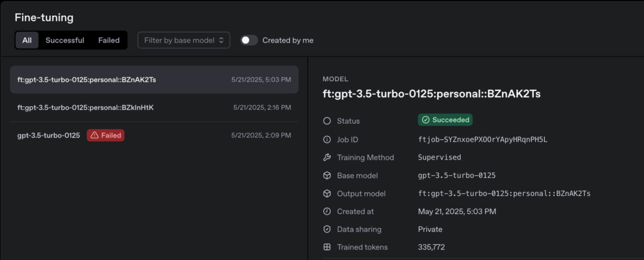Image resolution: width=644 pixels, height=260 pixels.
Task: Select the BZnAK2Ts fine-tuning job row
Action: (x=154, y=80)
